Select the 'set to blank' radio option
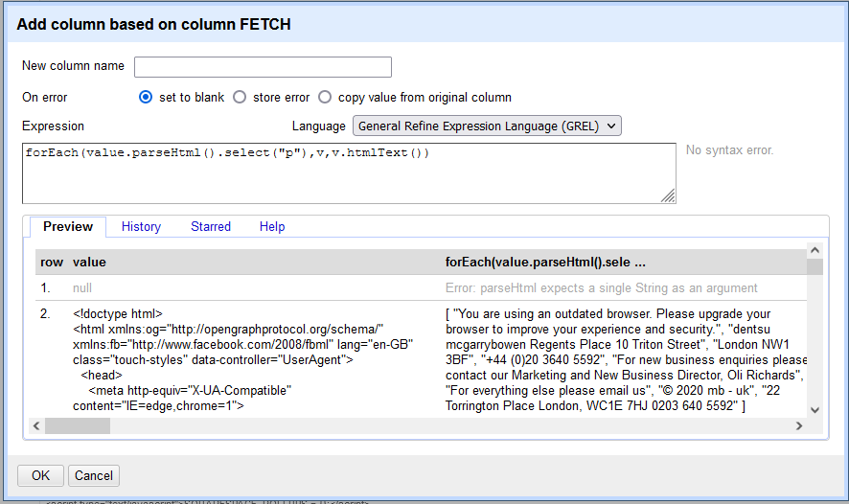 click(146, 97)
